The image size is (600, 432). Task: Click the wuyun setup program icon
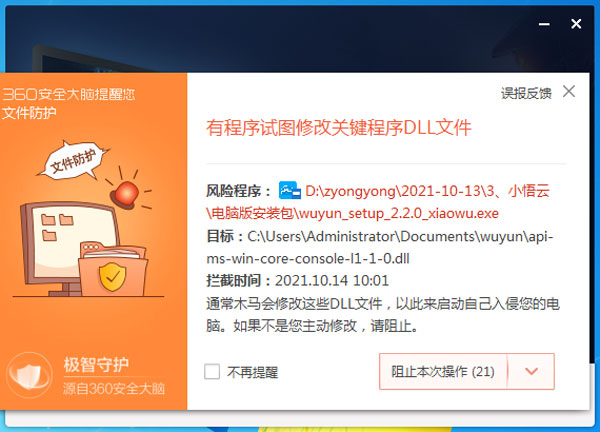click(290, 190)
